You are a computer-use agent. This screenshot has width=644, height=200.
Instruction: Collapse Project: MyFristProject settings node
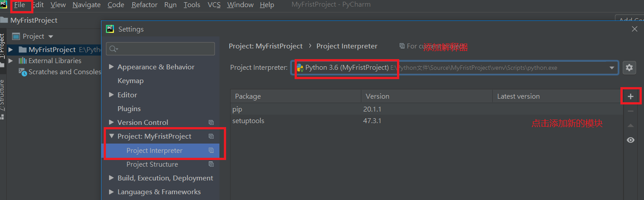[111, 136]
